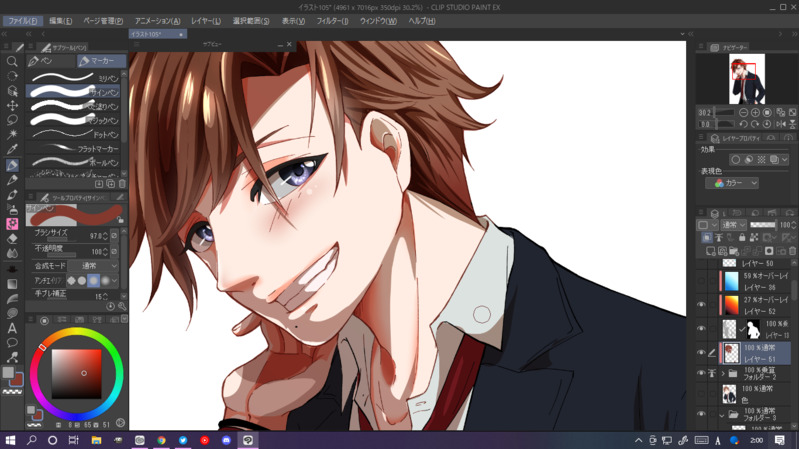Show hidden layer 86 overlay

(x=701, y=281)
